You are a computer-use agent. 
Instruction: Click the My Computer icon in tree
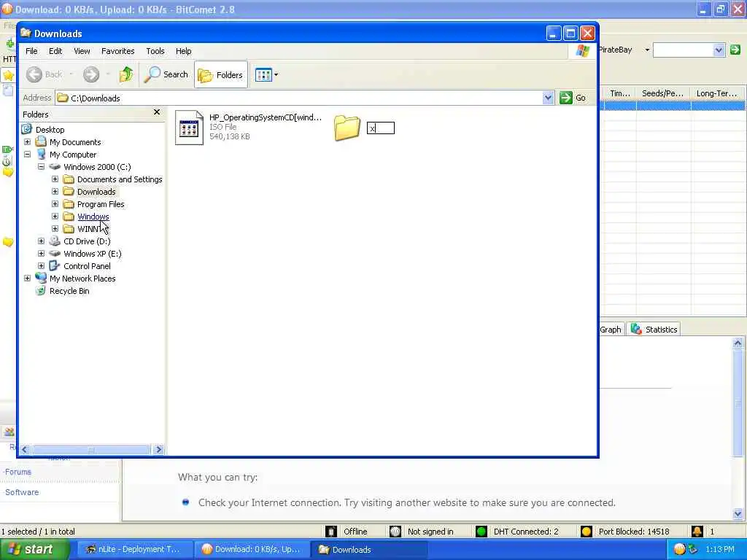pos(41,155)
